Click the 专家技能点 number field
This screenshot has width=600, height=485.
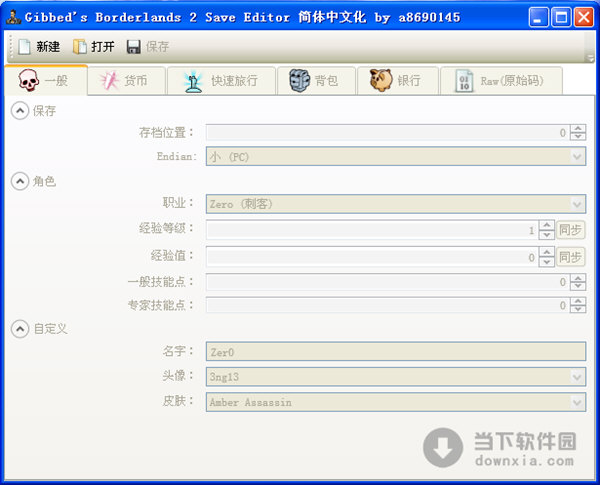coord(387,305)
